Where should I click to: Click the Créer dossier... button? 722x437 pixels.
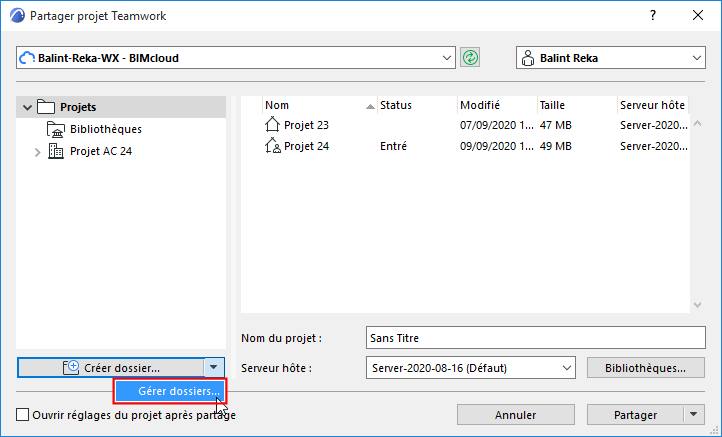tap(111, 367)
